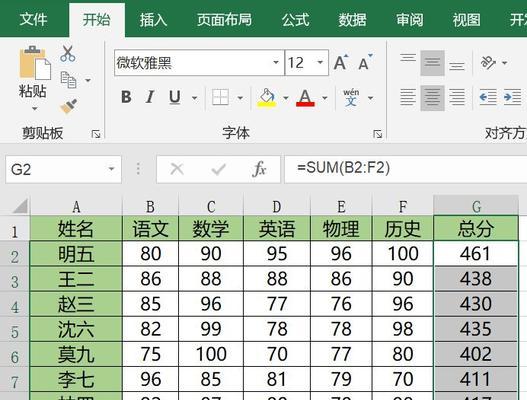
Task: Click the Copy icon
Action: tap(69, 80)
